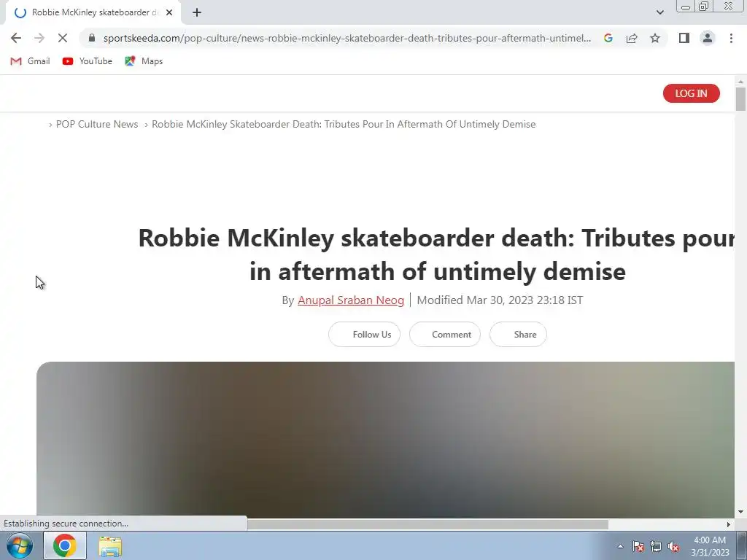The width and height of the screenshot is (747, 560).
Task: Click the red LOG IN button
Action: tap(692, 93)
